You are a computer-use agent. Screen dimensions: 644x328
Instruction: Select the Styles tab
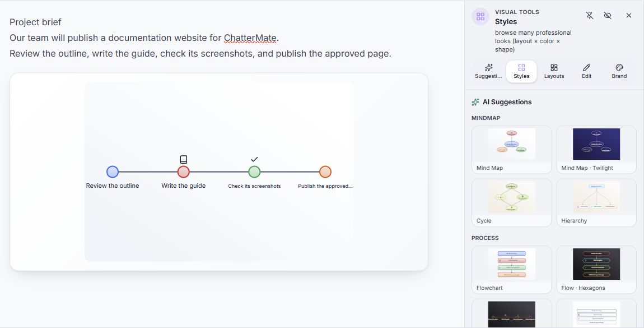tap(521, 72)
